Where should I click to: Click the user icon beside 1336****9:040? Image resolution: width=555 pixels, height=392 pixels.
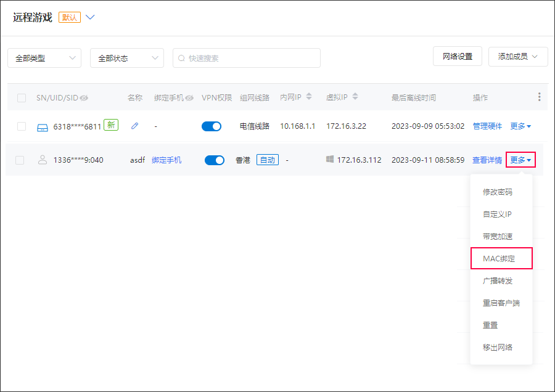point(42,159)
